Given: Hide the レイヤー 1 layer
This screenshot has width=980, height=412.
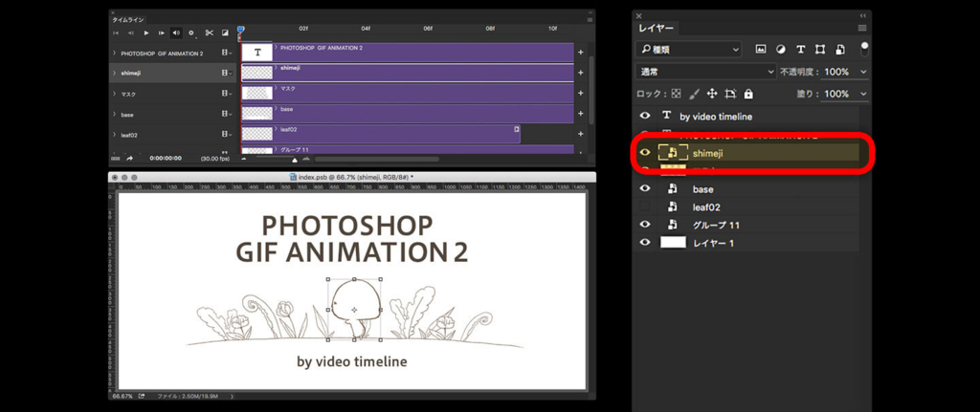Looking at the screenshot, I should tap(646, 242).
